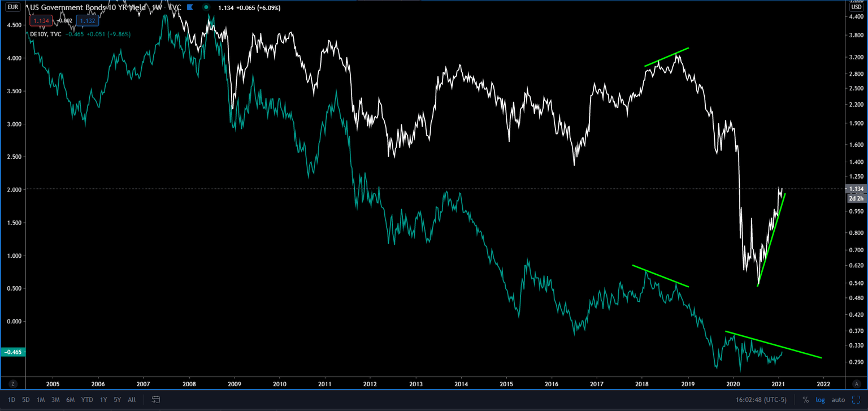868x411 pixels.
Task: Click the blue 1.132 buy price button
Action: tap(88, 21)
